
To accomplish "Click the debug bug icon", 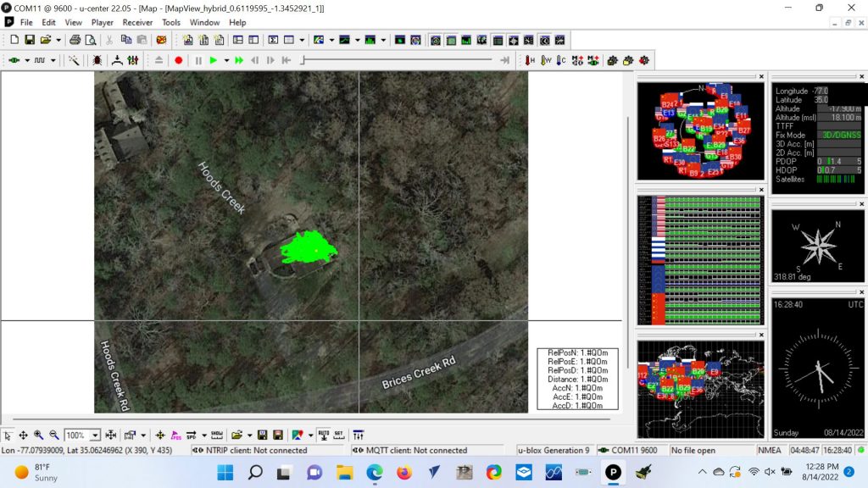I will pos(97,60).
